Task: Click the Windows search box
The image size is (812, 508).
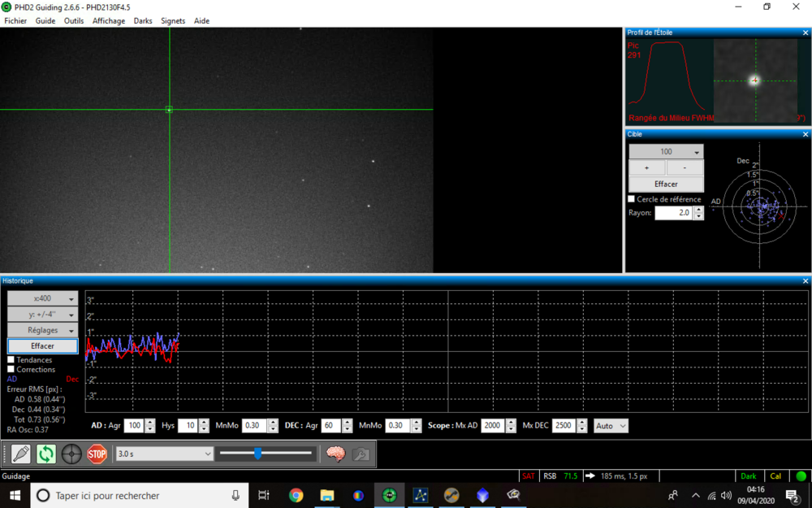Action: (x=140, y=496)
